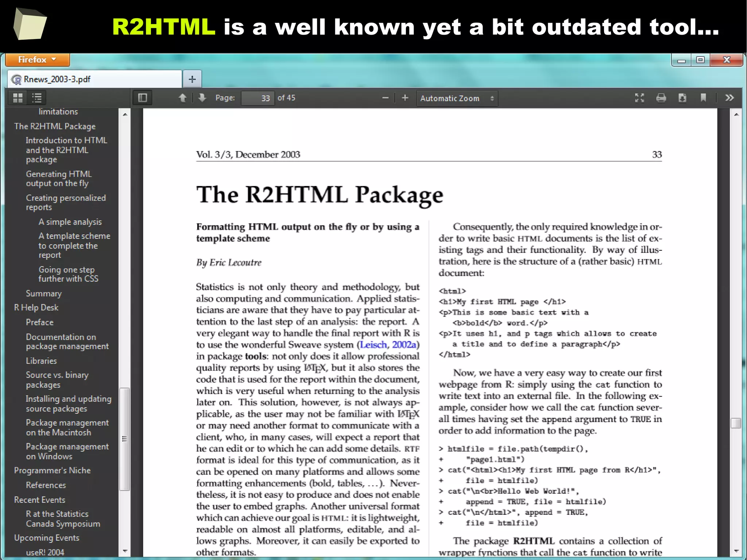The height and width of the screenshot is (560, 747).
Task: Select the Rnews_2003-3.pdf tab
Action: [x=94, y=79]
